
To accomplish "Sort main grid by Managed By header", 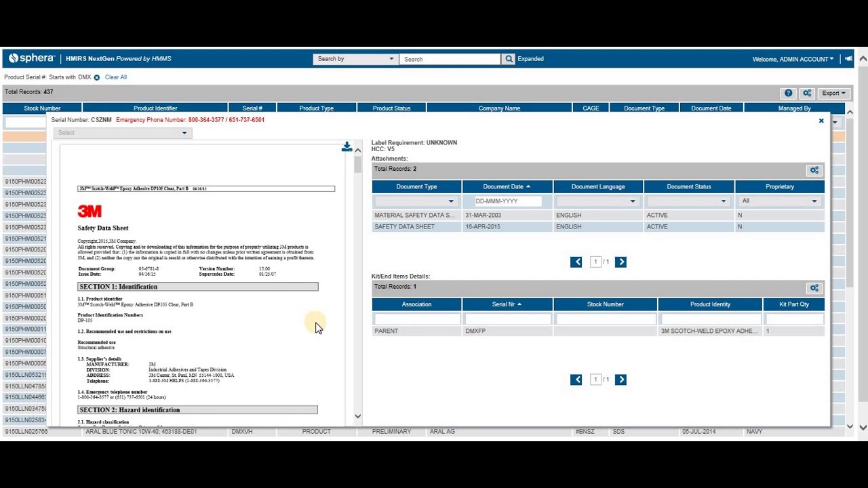I will click(x=794, y=108).
